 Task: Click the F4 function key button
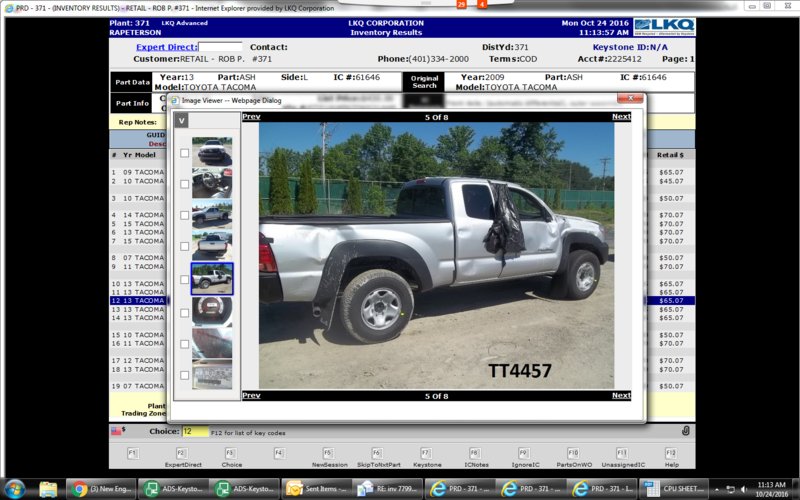click(279, 453)
